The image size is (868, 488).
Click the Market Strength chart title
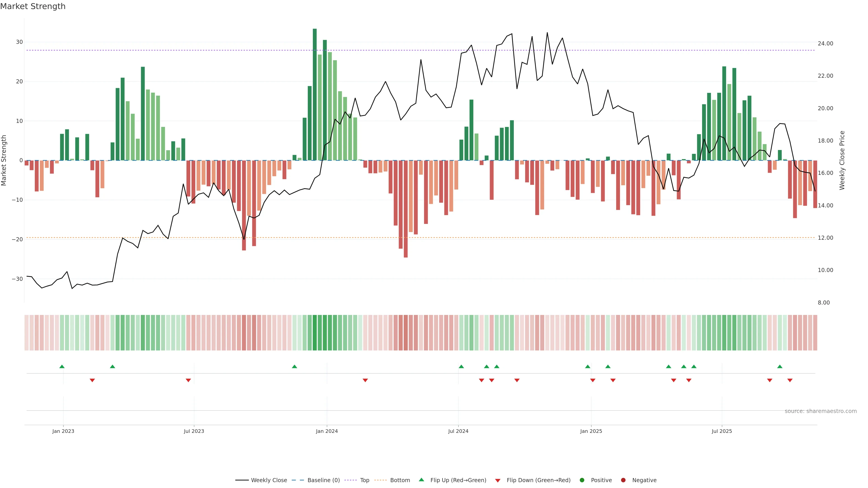click(33, 6)
